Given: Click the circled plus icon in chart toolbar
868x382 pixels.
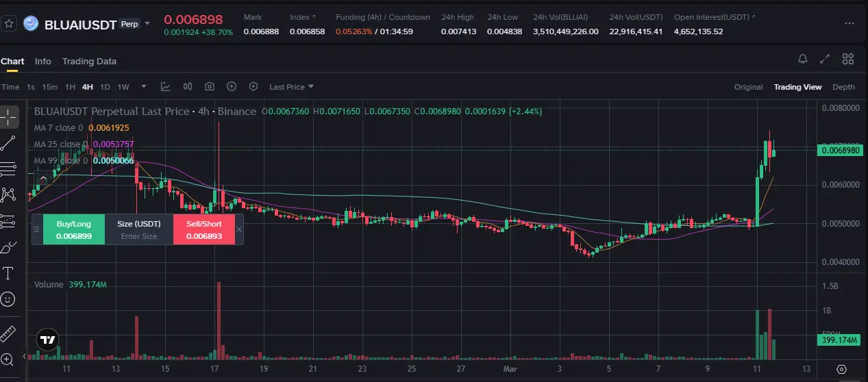Looking at the screenshot, I should point(232,87).
